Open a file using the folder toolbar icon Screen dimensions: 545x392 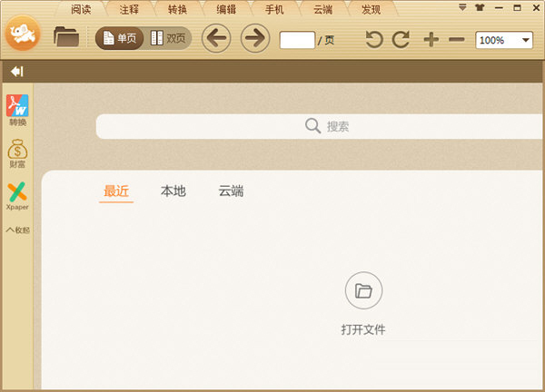pyautogui.click(x=66, y=37)
